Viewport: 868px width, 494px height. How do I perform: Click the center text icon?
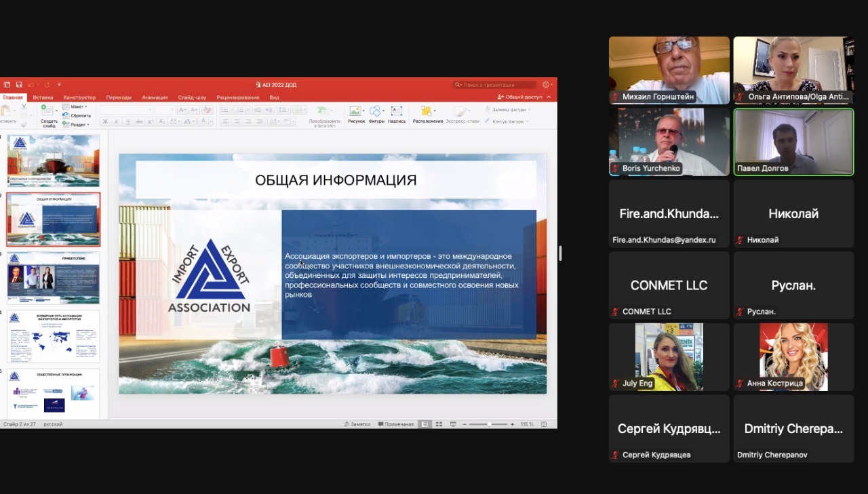pos(237,122)
